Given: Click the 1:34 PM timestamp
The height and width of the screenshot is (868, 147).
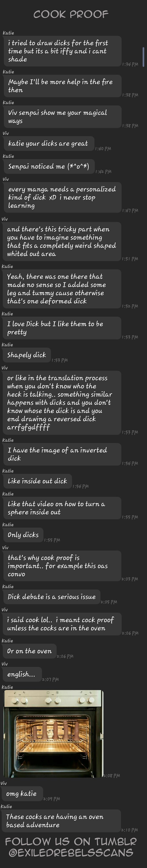Looking at the screenshot, I should click(x=130, y=64).
